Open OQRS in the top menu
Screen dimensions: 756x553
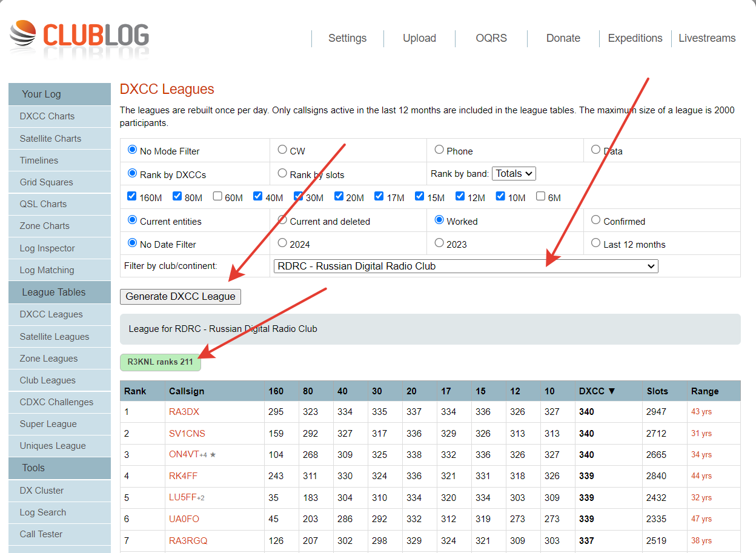pyautogui.click(x=491, y=38)
